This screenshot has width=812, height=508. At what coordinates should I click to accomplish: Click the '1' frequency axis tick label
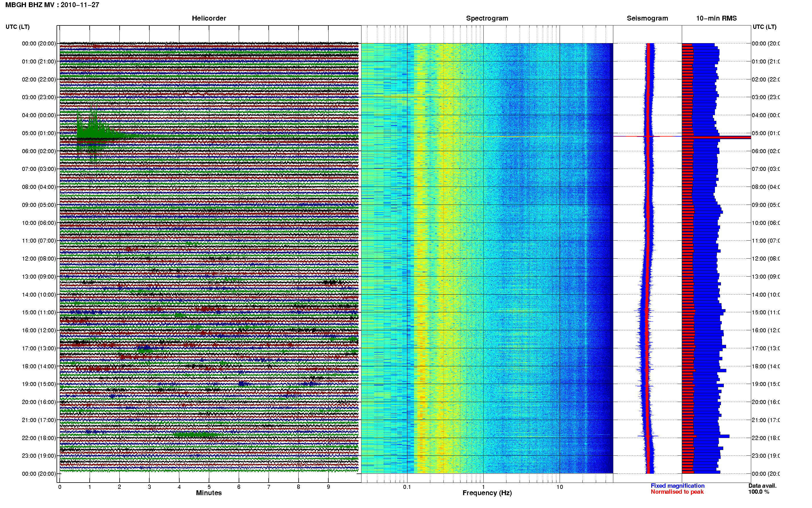tap(483, 487)
